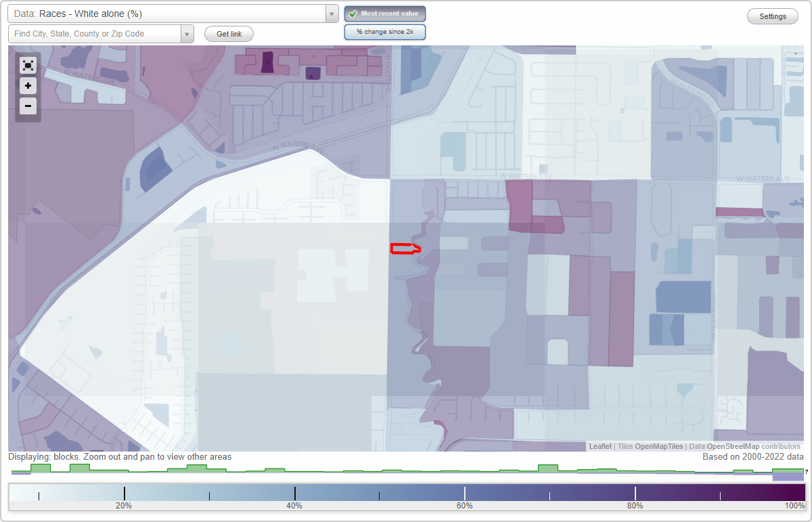The width and height of the screenshot is (812, 522).
Task: Click the fullscreen map icon
Action: (x=28, y=65)
